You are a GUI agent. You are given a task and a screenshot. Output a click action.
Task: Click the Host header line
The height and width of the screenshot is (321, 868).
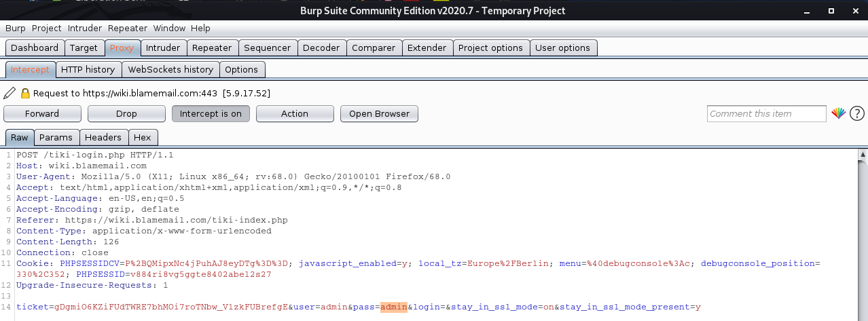(82, 166)
